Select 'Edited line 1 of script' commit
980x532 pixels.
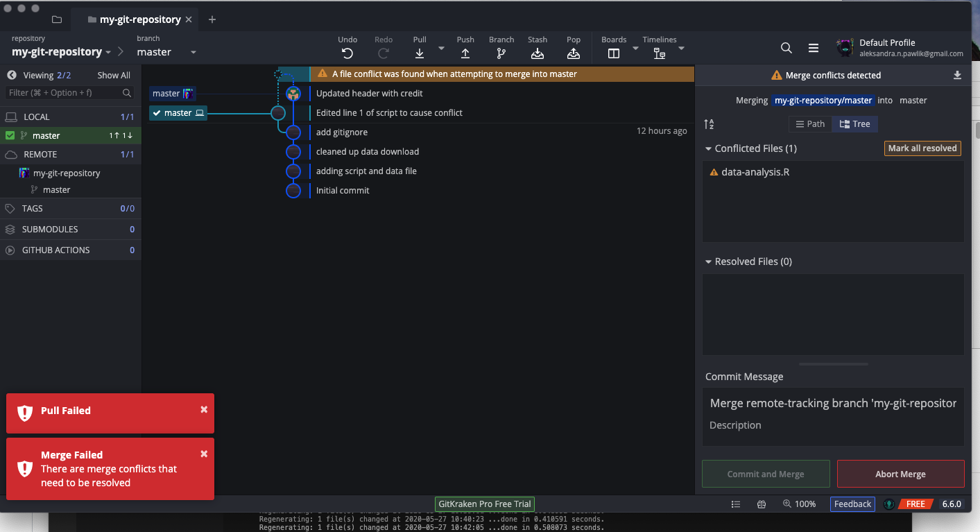point(389,112)
